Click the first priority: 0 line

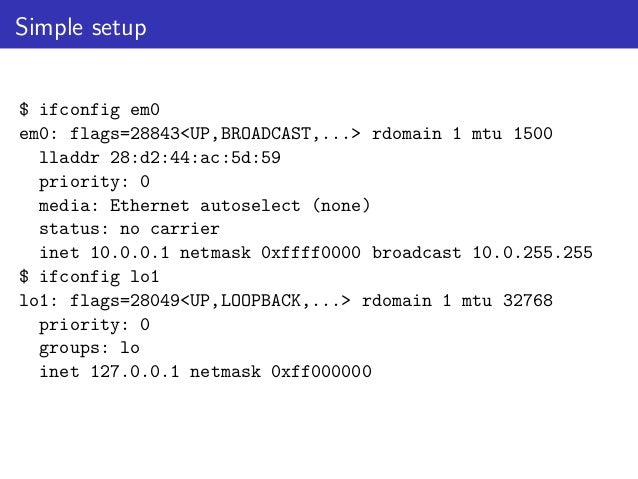(94, 182)
